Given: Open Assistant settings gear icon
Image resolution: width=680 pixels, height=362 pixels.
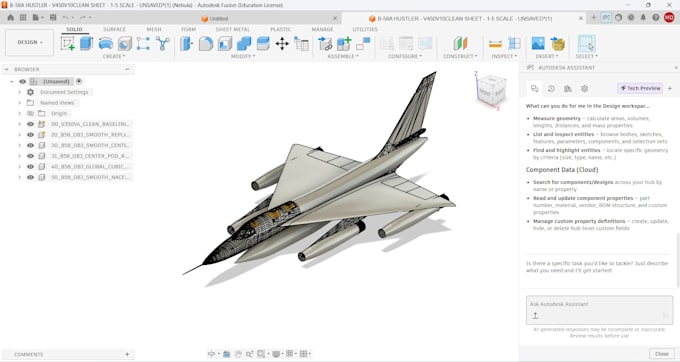Looking at the screenshot, I should point(585,88).
